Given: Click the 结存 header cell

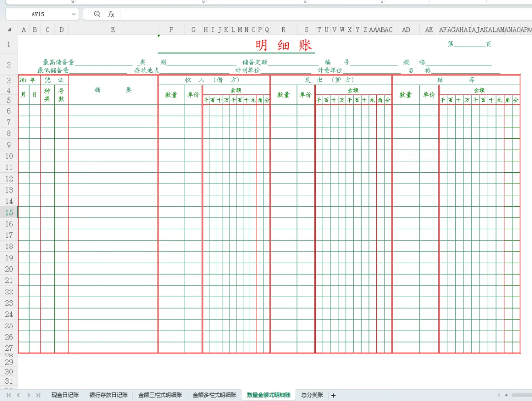Looking at the screenshot, I should (456, 80).
